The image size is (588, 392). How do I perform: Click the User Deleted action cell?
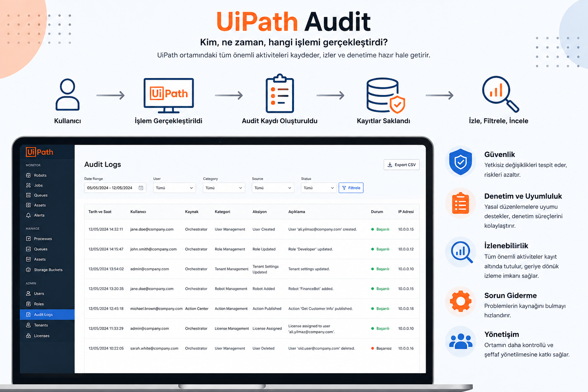(x=263, y=348)
